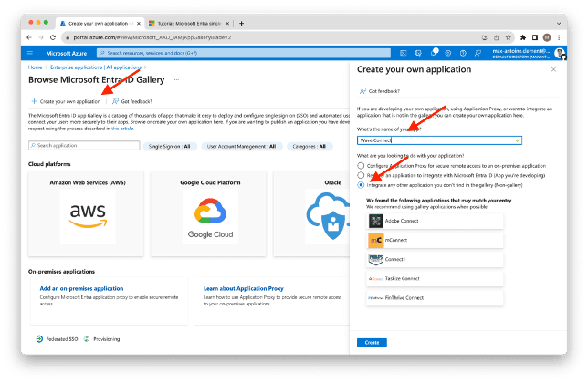
Task: Open the browser side panel icon
Action: (535, 37)
